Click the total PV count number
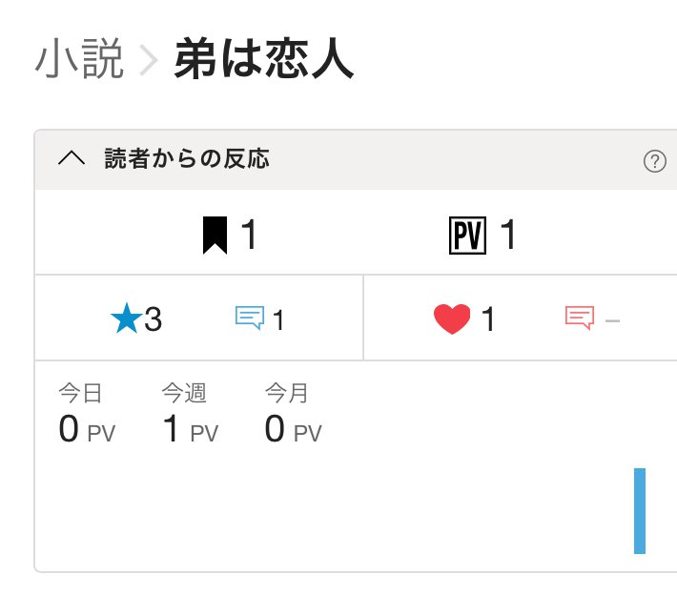This screenshot has height=616, width=677. click(x=508, y=234)
